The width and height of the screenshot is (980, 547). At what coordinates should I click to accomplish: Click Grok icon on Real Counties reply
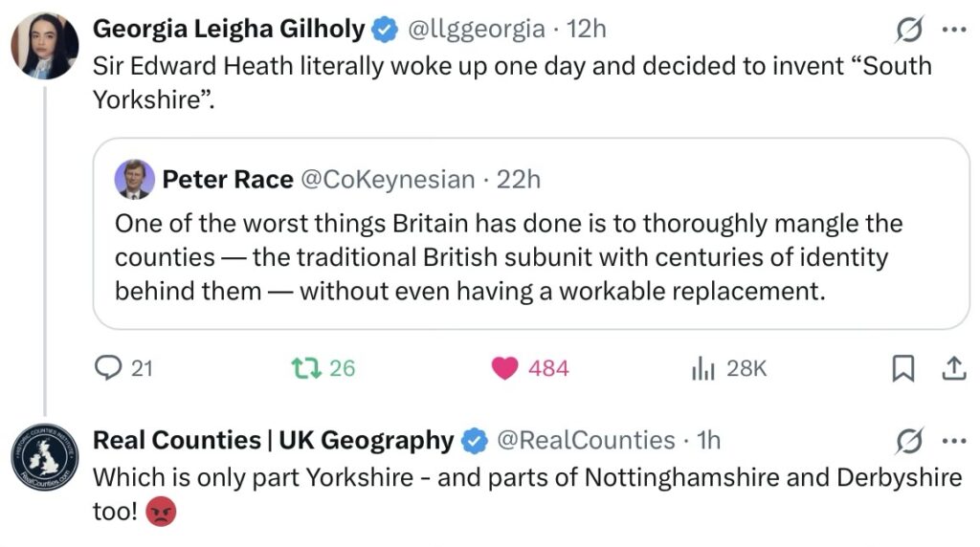click(x=908, y=441)
